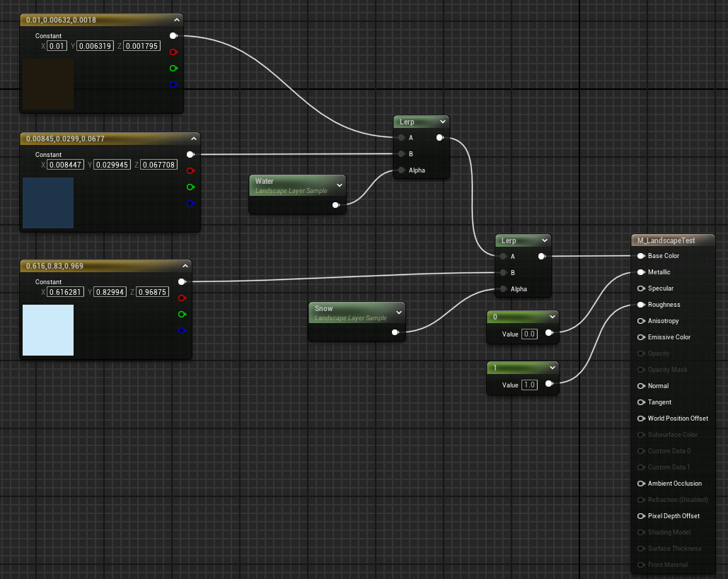Click the Roughness input pin on M_LandscapeTest

click(641, 305)
